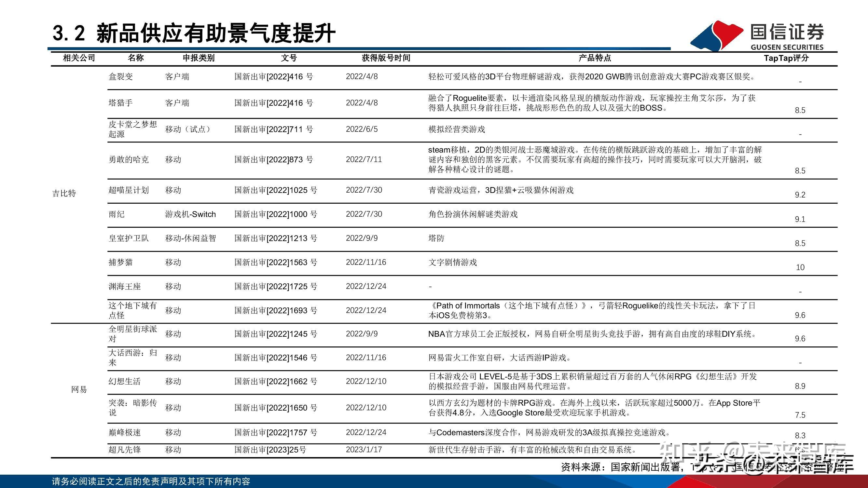This screenshot has width=868, height=488.
Task: Click game name 这个地下城有点怪
Action: coord(133,310)
